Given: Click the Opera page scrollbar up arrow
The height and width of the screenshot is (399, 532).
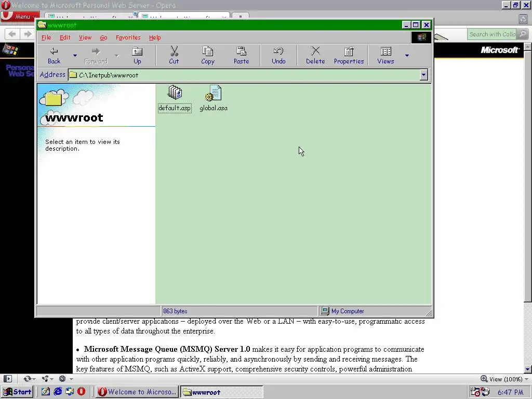Looking at the screenshot, I should click(x=528, y=47).
